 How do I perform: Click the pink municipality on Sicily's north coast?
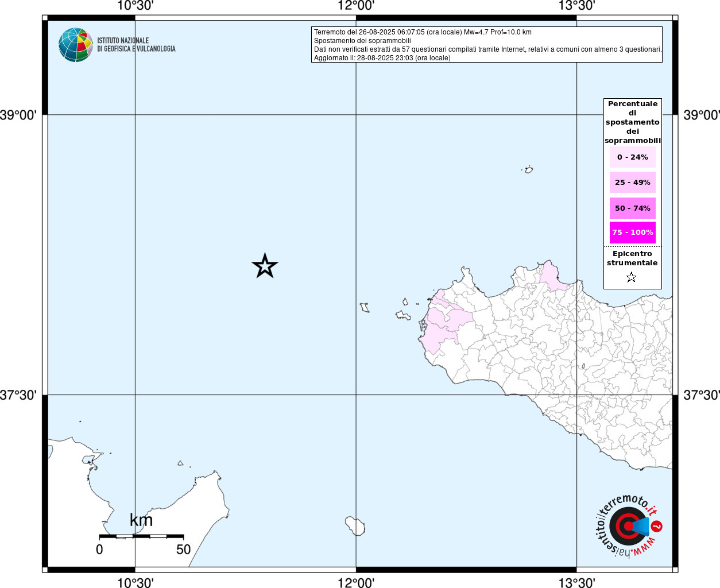tap(552, 277)
